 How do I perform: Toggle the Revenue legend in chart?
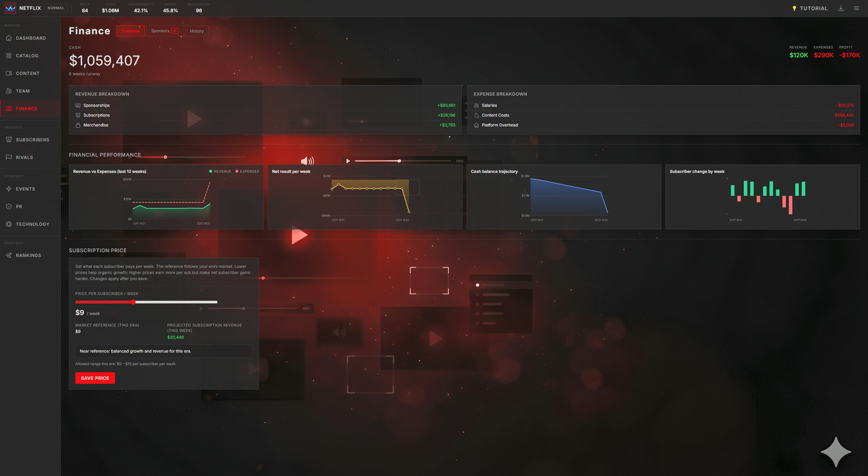[x=220, y=172]
